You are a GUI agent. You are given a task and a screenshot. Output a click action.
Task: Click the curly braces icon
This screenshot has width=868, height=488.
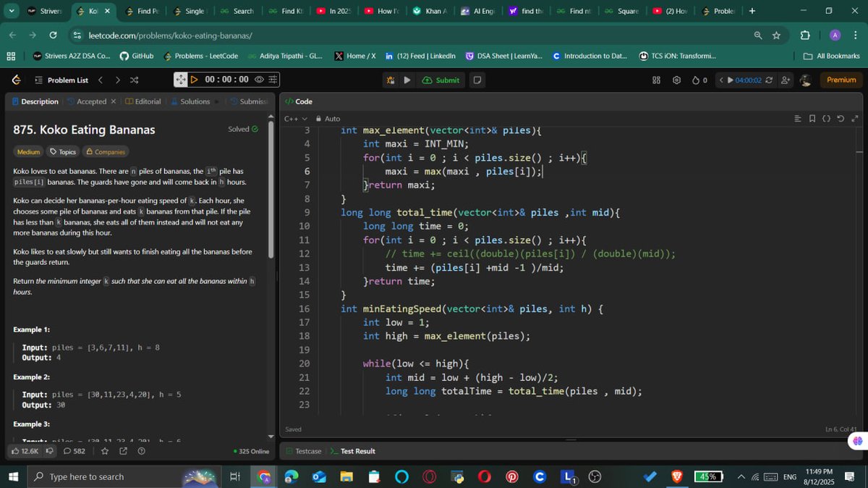tap(827, 119)
